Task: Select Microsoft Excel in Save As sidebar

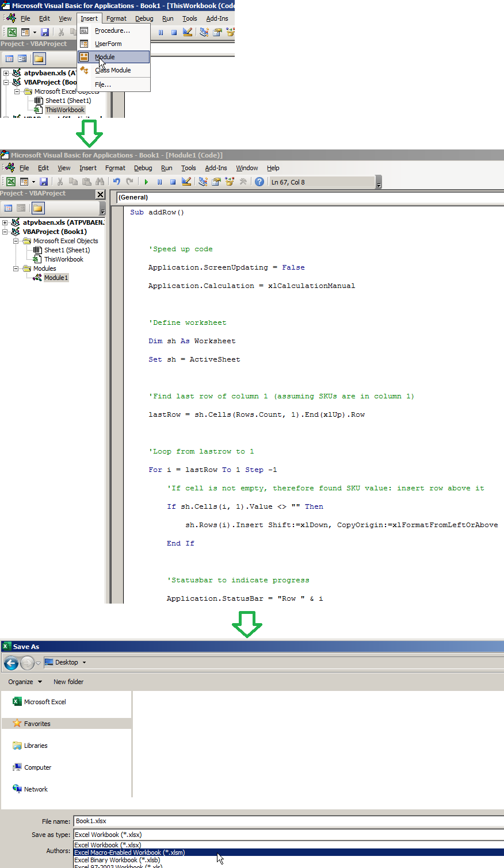Action: click(x=45, y=702)
